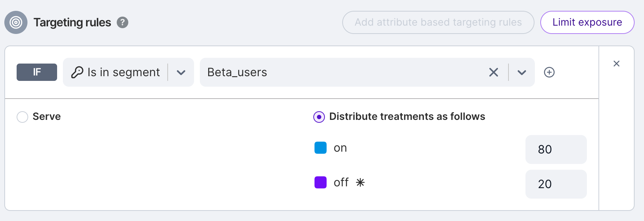Click Limit exposure button

(587, 22)
